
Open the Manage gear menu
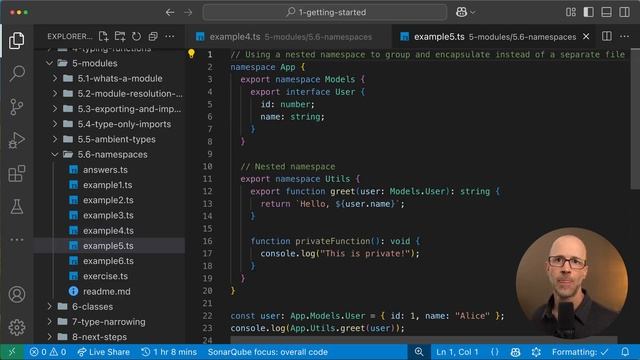pos(17,327)
